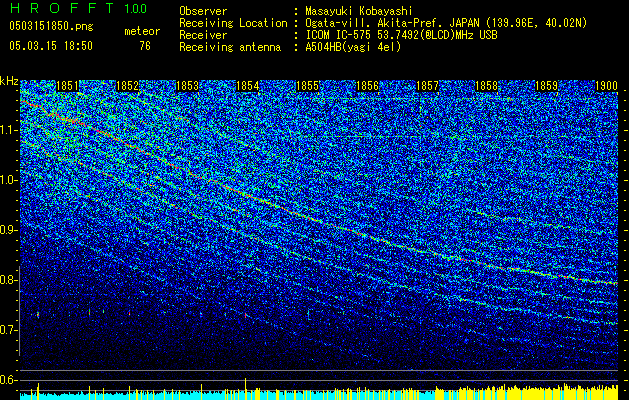Select the filename 0503151850.png
Screen dimensions: 629x400
click(51, 26)
